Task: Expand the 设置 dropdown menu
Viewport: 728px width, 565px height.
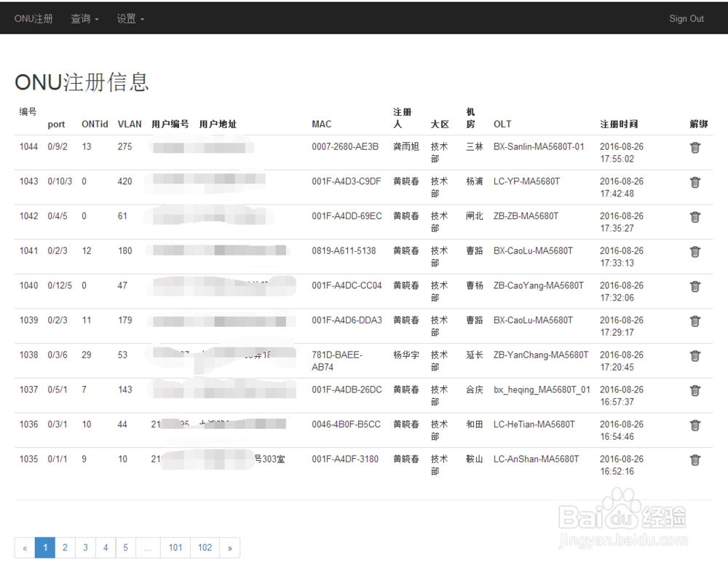Action: [130, 18]
